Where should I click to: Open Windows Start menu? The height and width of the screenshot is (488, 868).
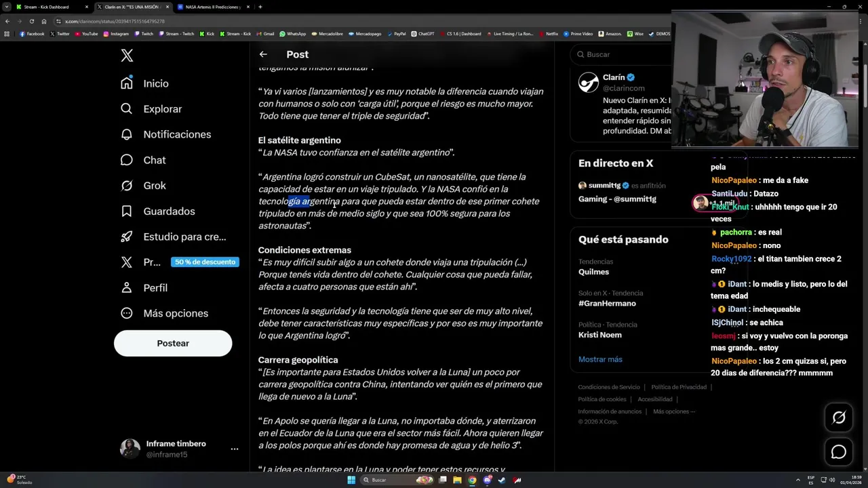[x=351, y=480]
